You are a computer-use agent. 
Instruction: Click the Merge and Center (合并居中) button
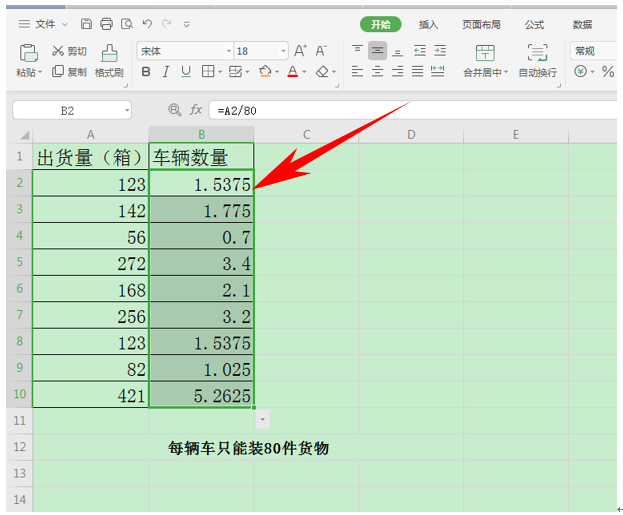pos(485,61)
